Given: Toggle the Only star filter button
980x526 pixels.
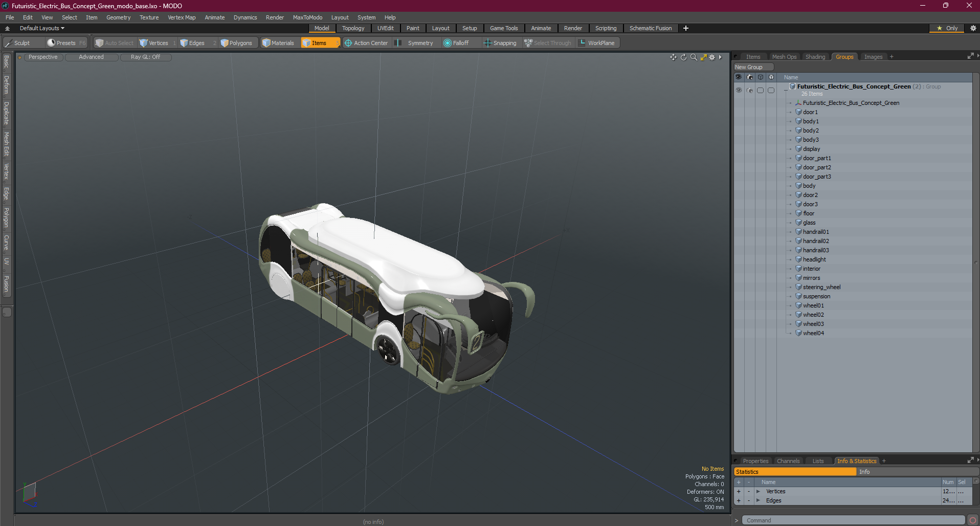Looking at the screenshot, I should [947, 28].
